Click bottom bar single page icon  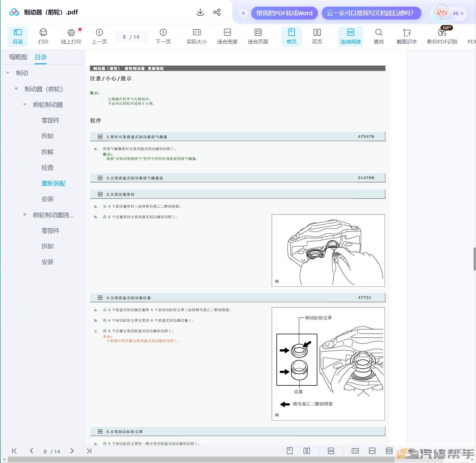[x=290, y=451]
